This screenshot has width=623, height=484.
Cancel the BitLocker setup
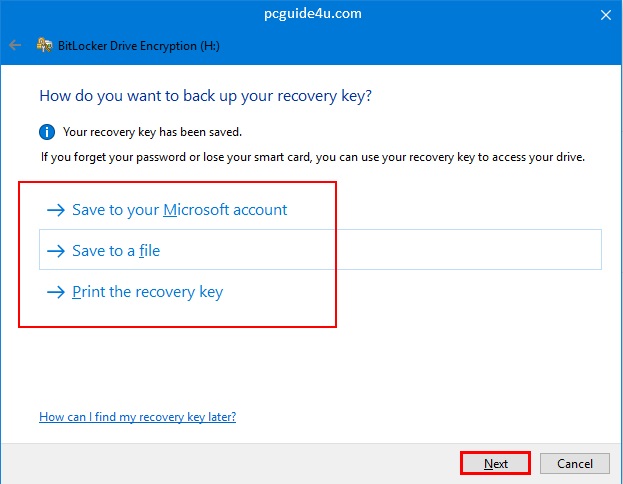pyautogui.click(x=574, y=463)
